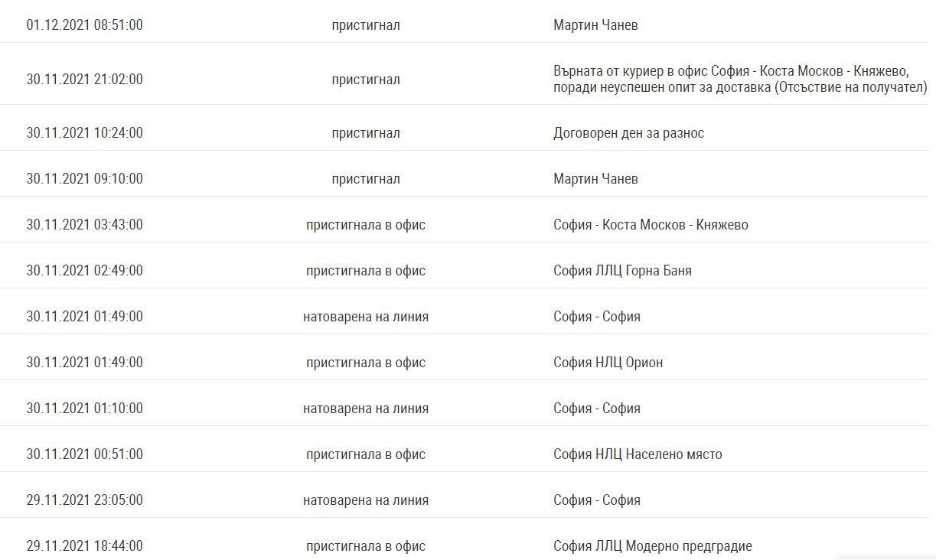Select the 'София НЛЦ Орион' office entry
The width and height of the screenshot is (936, 560).
(x=608, y=363)
